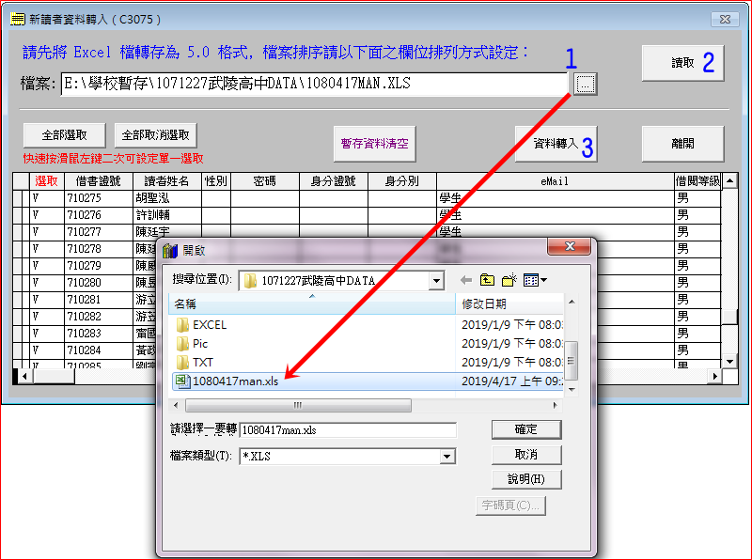
Task: Toggle 選取 mark for row 710281
Action: [46, 300]
